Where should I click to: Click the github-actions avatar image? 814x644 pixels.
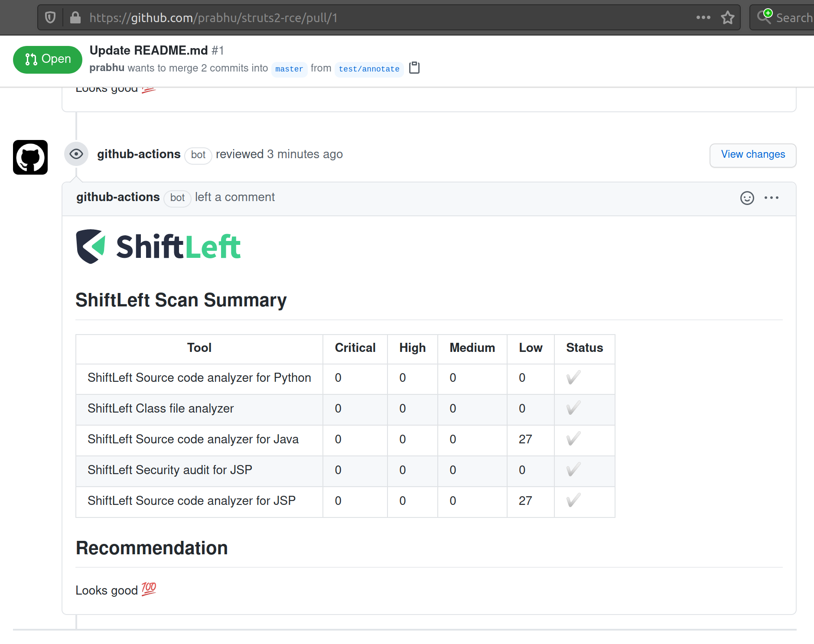click(x=30, y=157)
